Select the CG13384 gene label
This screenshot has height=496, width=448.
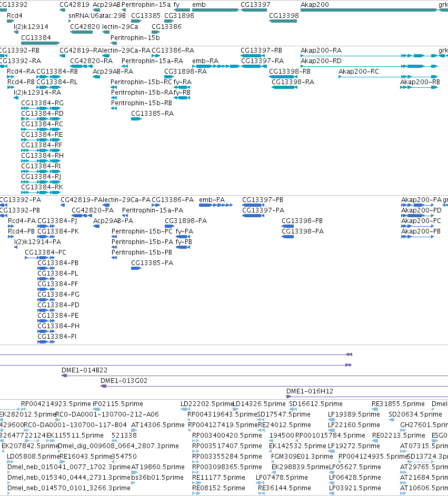[36, 38]
